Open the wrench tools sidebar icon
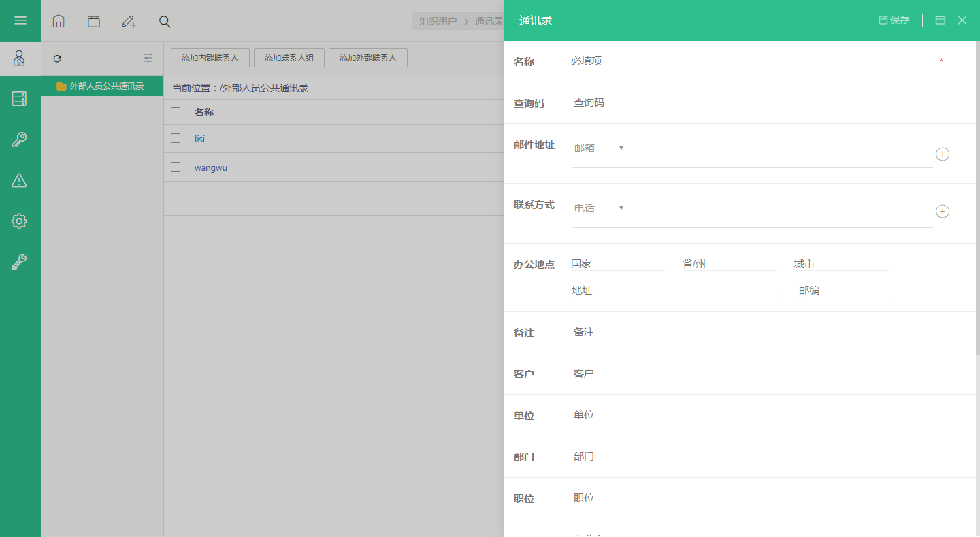 click(x=20, y=262)
